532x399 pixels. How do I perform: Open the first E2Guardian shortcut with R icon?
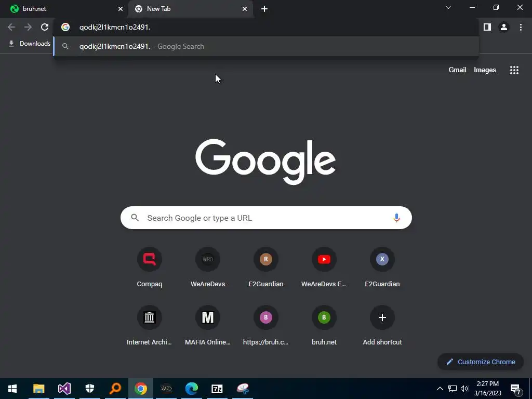click(x=266, y=268)
